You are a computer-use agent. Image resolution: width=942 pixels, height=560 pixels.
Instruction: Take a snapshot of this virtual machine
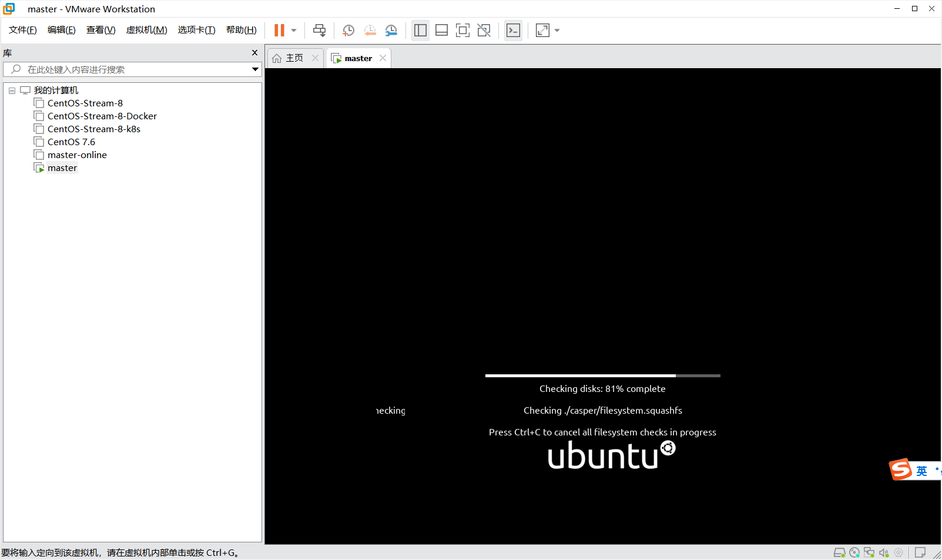tap(348, 31)
